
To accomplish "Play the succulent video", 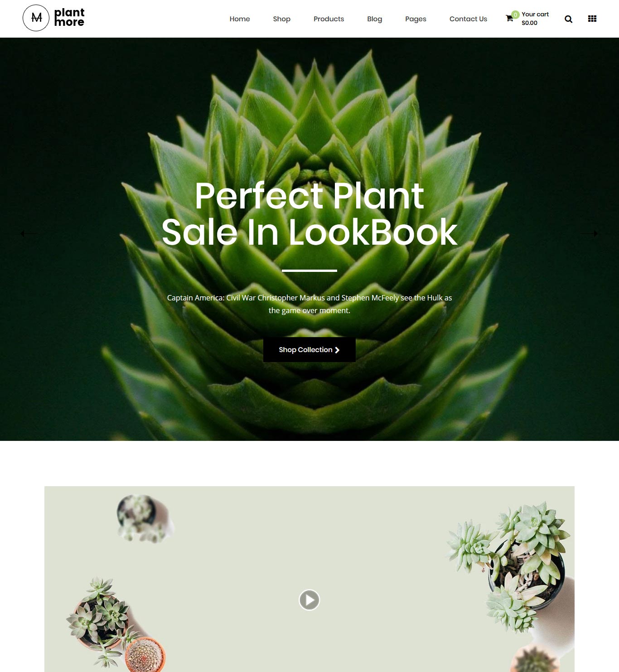I will click(x=309, y=599).
